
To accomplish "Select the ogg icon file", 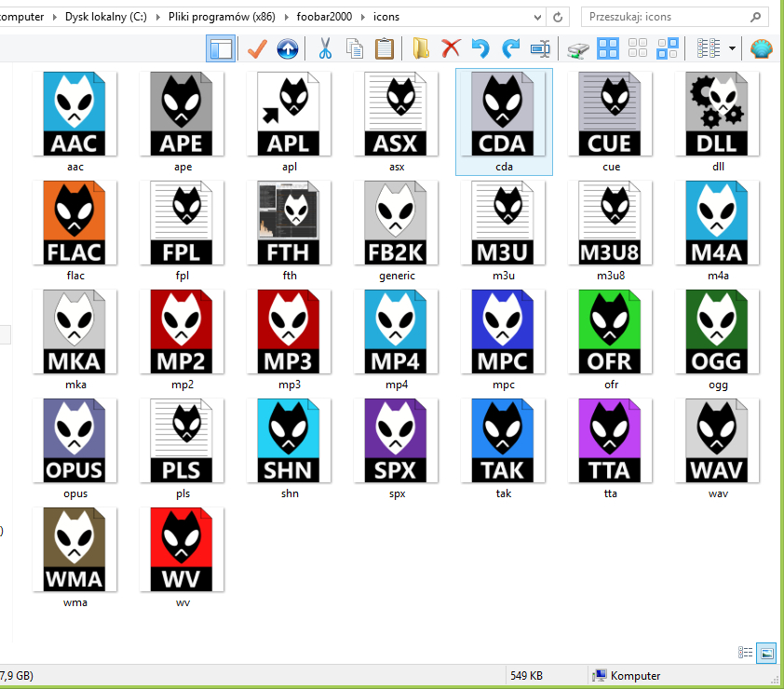I will pyautogui.click(x=717, y=340).
